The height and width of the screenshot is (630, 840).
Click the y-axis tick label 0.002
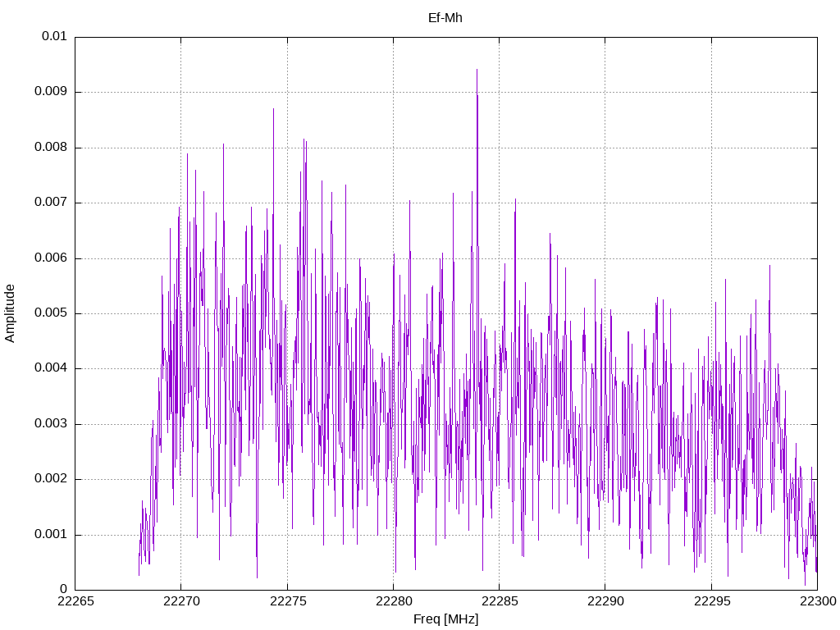[x=51, y=479]
